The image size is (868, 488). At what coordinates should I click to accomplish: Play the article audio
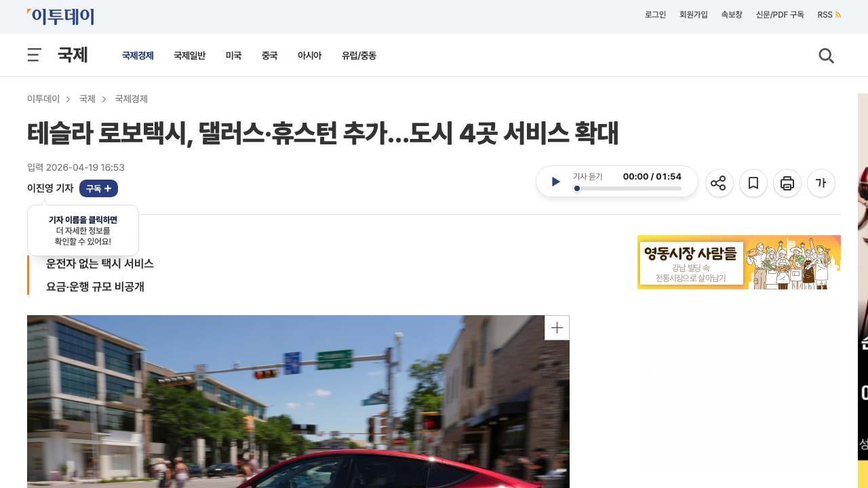click(555, 182)
